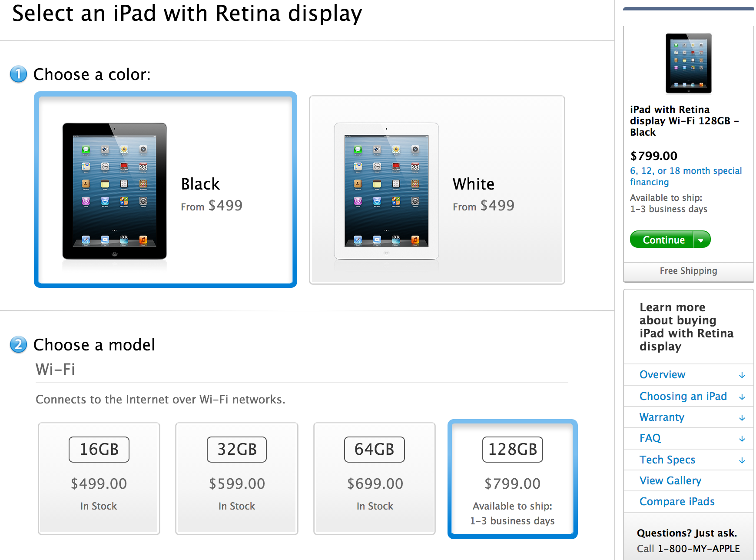Click the step 1 numbered badge icon
This screenshot has width=756, height=560.
[18, 74]
